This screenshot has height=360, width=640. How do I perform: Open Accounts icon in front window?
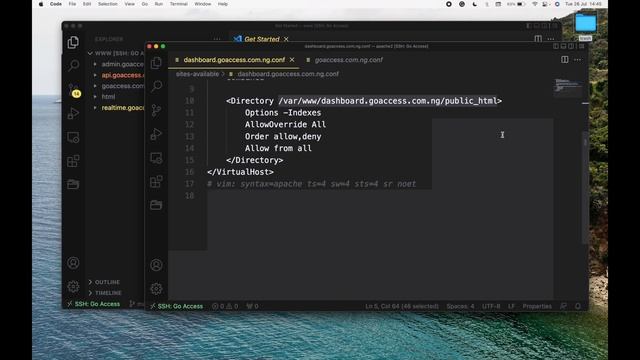point(156,265)
